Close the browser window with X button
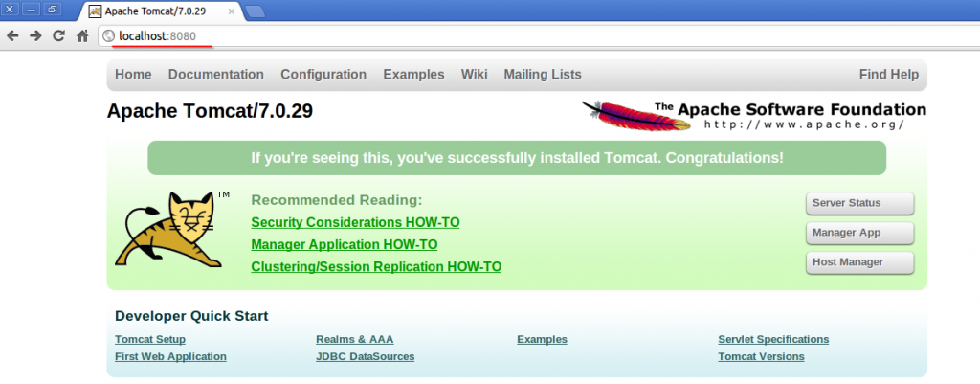The height and width of the screenshot is (384, 980). point(10,10)
